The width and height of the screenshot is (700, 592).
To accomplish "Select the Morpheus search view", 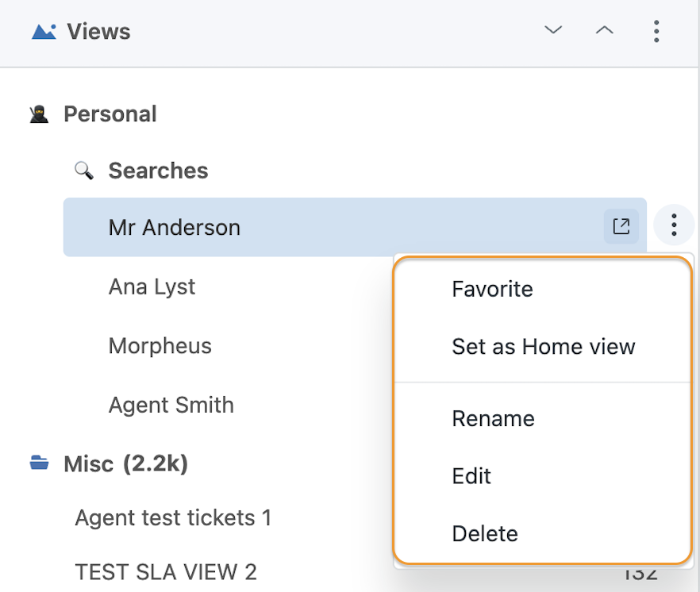I will point(160,345).
